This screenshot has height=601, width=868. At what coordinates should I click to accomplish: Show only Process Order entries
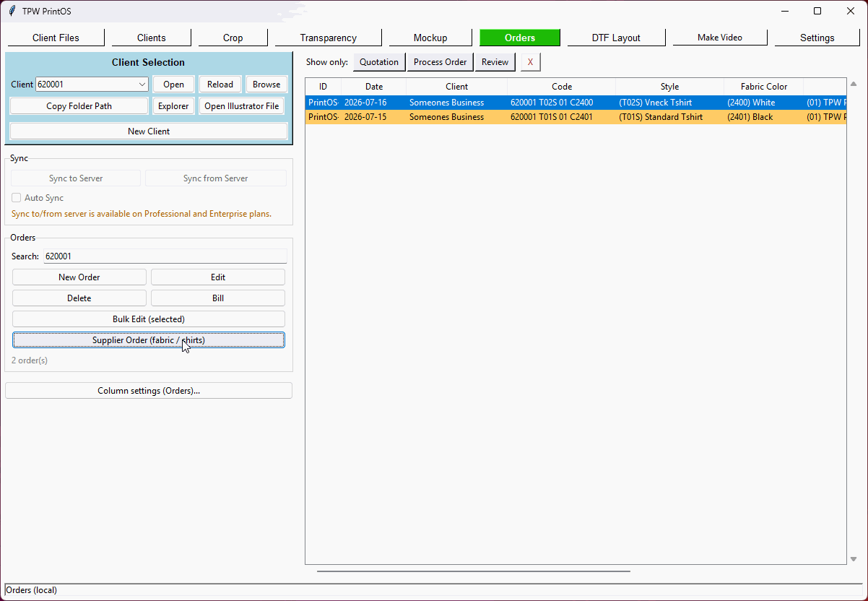[x=440, y=62]
